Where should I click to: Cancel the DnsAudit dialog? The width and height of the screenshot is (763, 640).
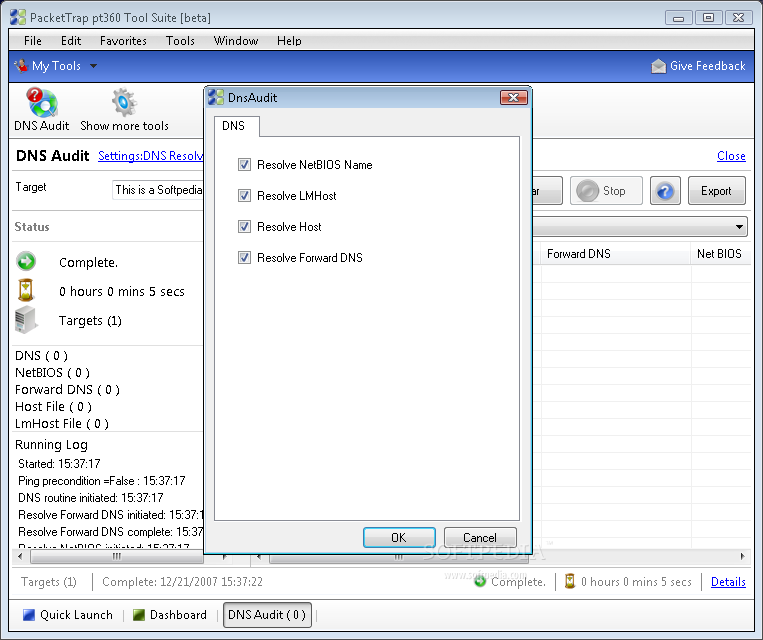[480, 537]
